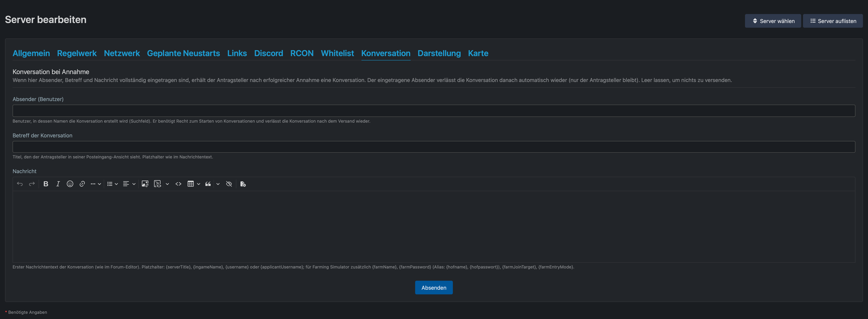This screenshot has width=868, height=319.
Task: Insert a code block with the code-box icon
Action: [x=157, y=184]
